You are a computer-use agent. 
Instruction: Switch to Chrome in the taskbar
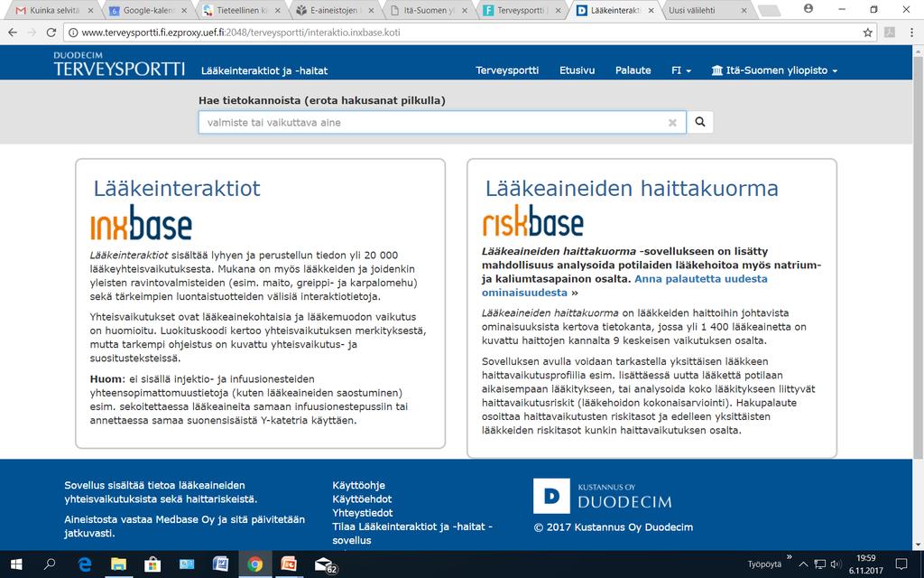(255, 564)
